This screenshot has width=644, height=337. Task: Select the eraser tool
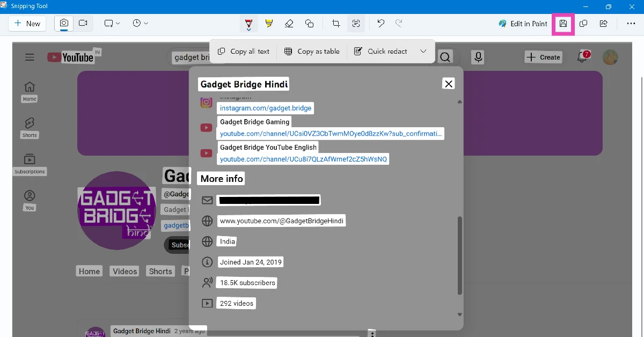(x=289, y=24)
